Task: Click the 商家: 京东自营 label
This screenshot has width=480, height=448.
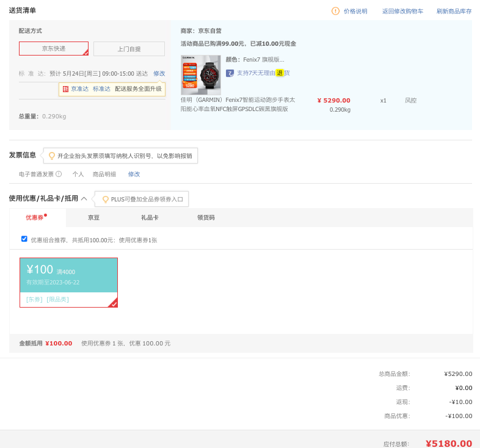Action: (x=201, y=31)
